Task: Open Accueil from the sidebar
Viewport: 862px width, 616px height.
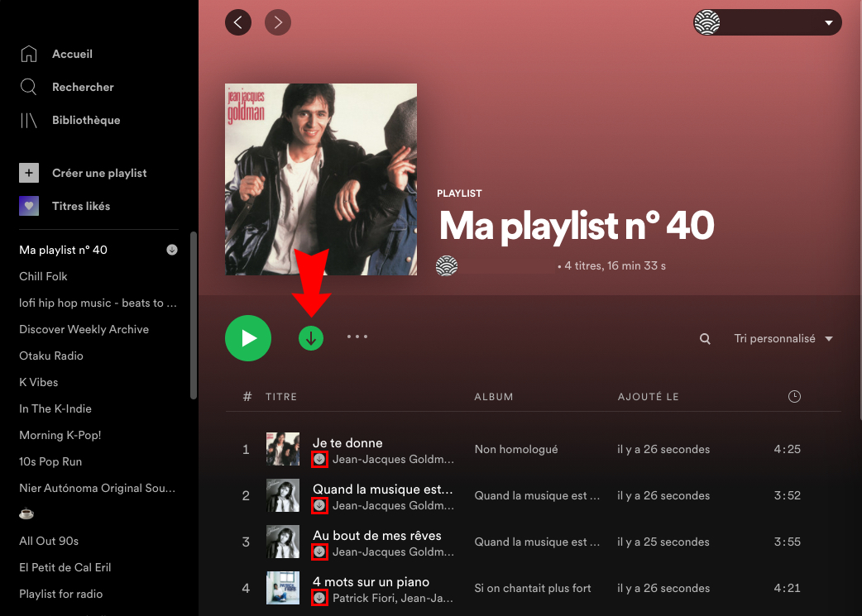Action: 72,54
